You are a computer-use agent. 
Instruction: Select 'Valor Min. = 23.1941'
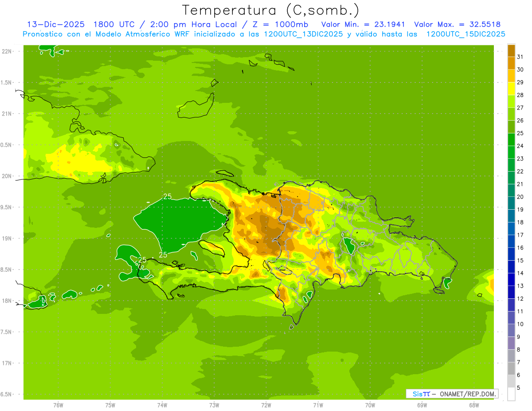[363, 24]
